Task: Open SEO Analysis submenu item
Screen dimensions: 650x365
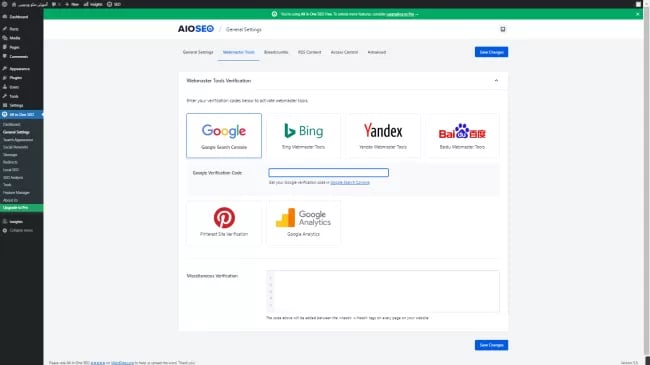Action: coord(13,178)
